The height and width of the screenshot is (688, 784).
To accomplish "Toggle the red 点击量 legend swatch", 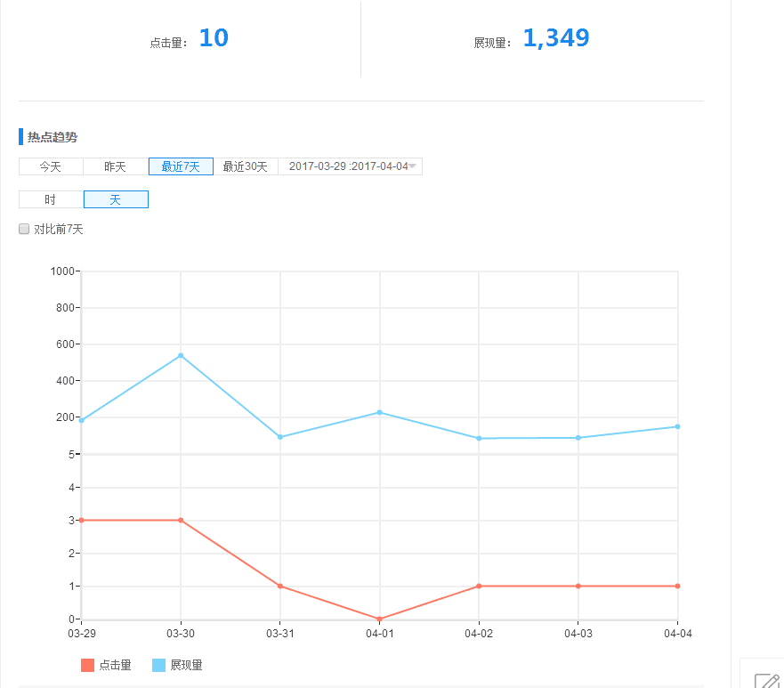I will (x=87, y=665).
